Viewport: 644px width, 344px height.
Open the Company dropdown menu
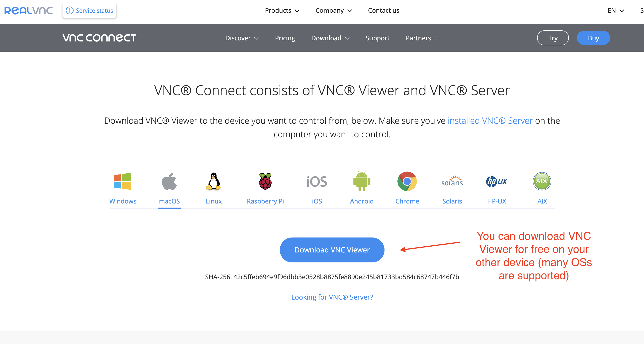pos(334,10)
